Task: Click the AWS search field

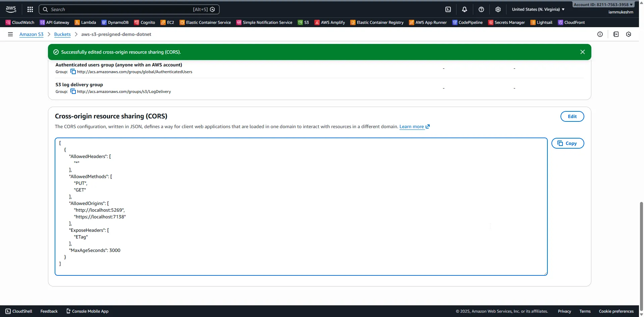Action: click(x=121, y=9)
